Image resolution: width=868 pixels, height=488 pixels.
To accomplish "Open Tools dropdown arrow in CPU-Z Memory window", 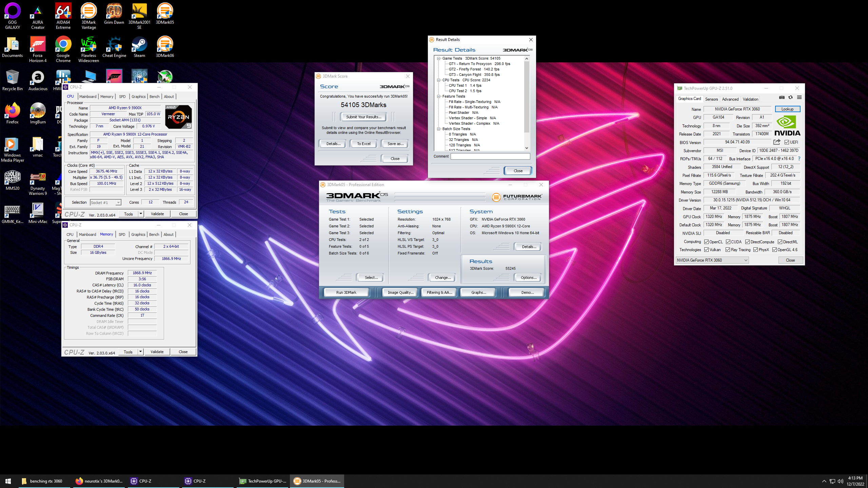I will [x=140, y=352].
